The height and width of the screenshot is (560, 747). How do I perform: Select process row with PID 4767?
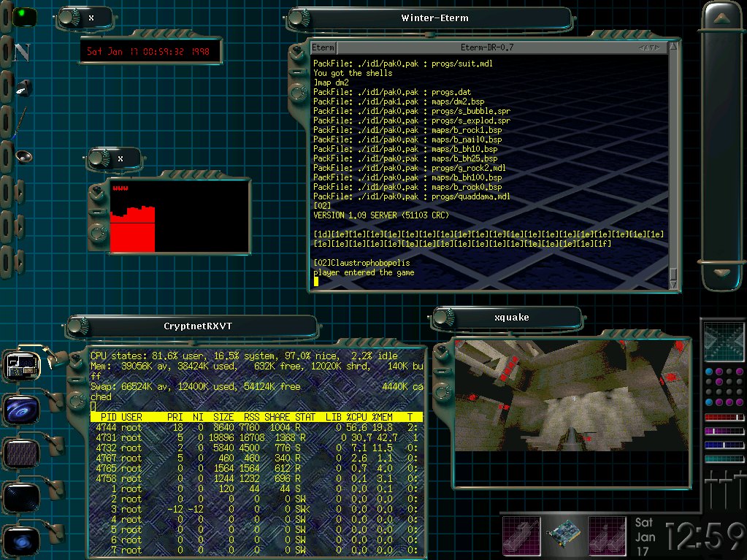tap(257, 458)
